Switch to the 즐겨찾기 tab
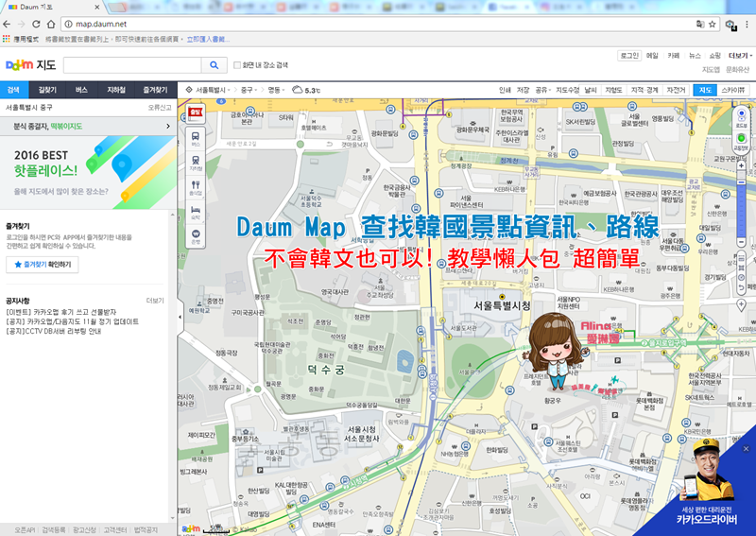The height and width of the screenshot is (536, 756). 155,90
